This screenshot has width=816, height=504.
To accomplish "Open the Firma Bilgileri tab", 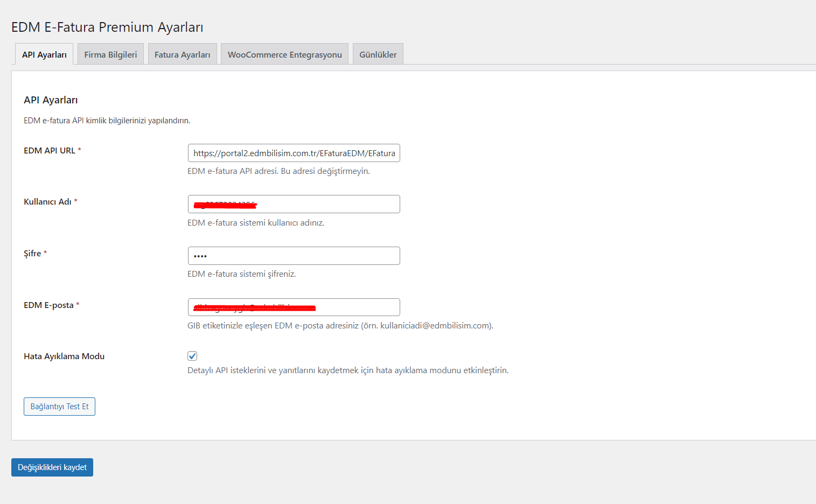I will [110, 54].
